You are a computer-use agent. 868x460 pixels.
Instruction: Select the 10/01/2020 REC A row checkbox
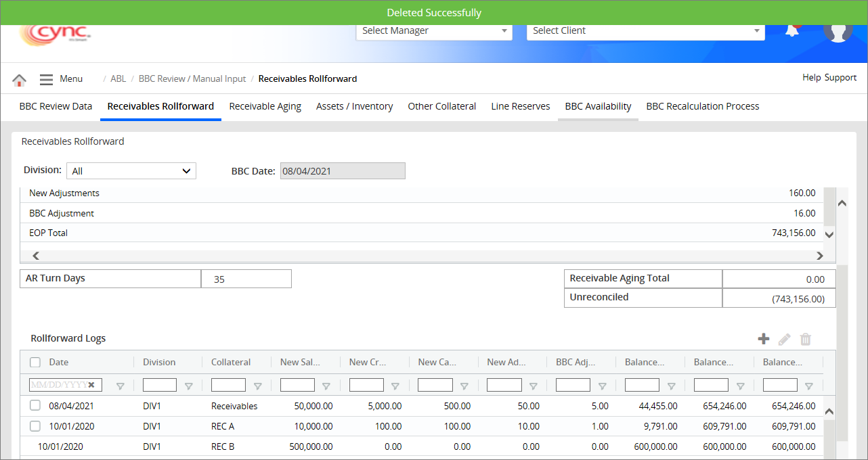click(x=36, y=426)
